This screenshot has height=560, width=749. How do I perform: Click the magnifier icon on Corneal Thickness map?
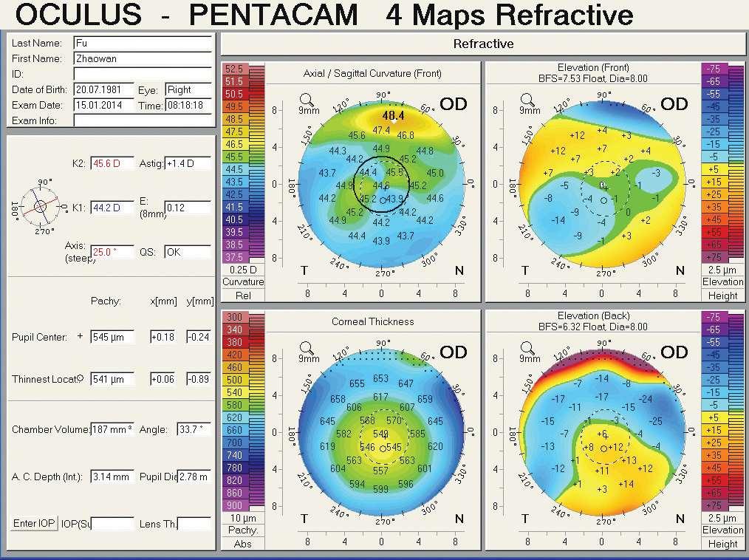pyautogui.click(x=306, y=347)
